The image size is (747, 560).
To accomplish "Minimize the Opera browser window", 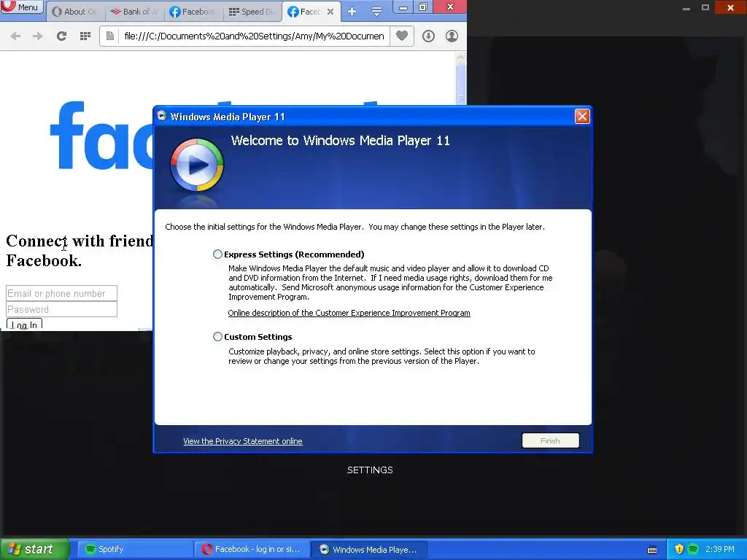I will 403,7.
